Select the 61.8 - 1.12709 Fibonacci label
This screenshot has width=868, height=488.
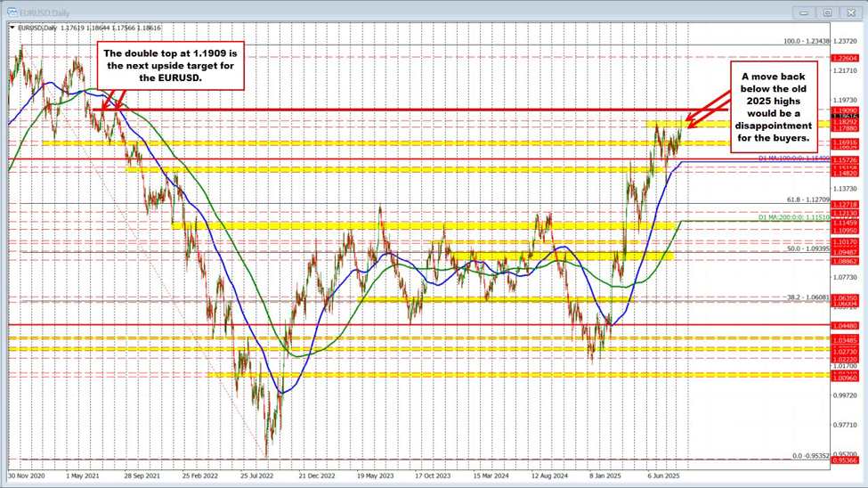[x=807, y=199]
